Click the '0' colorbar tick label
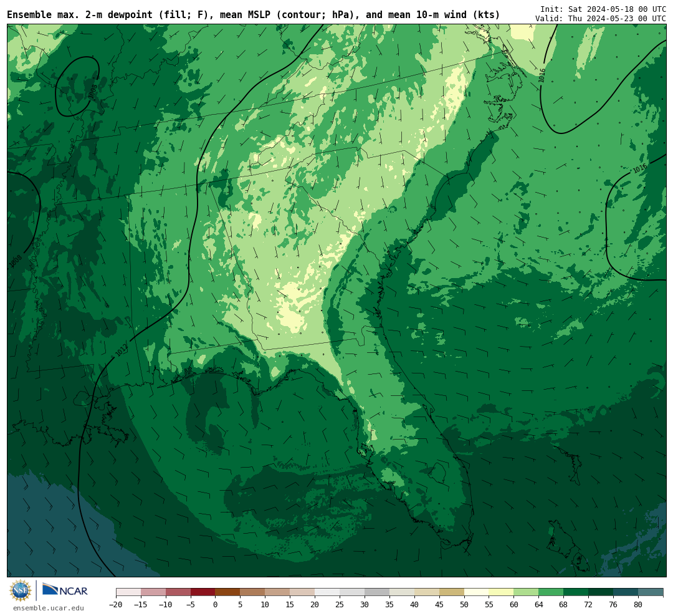 (x=216, y=605)
